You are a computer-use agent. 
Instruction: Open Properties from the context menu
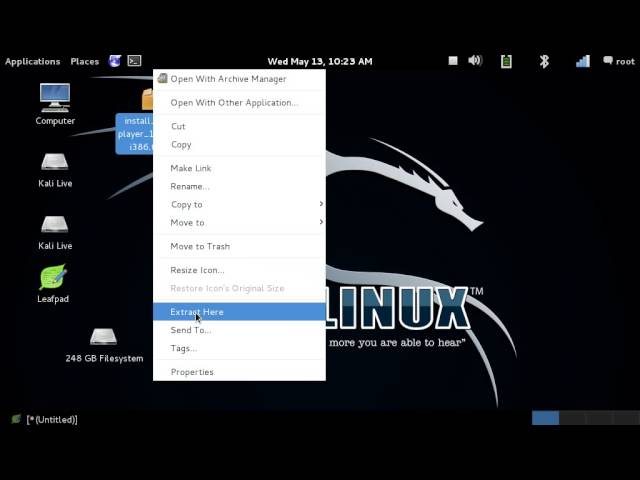tap(239, 372)
